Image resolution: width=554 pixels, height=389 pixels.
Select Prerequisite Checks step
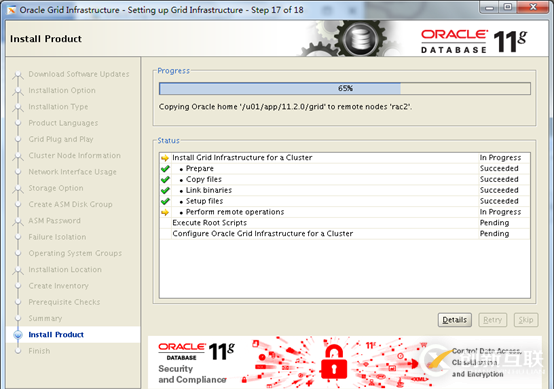[64, 302]
